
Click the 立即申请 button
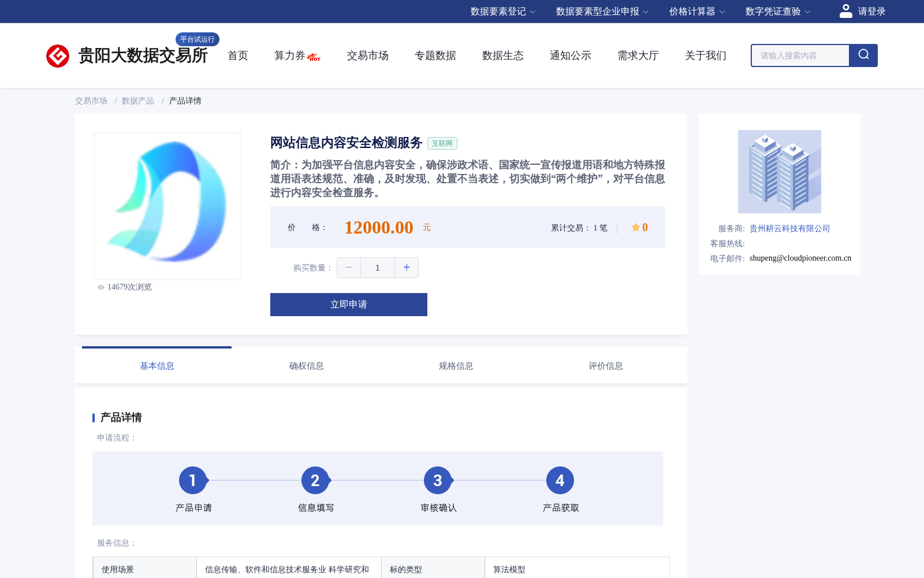tap(349, 305)
